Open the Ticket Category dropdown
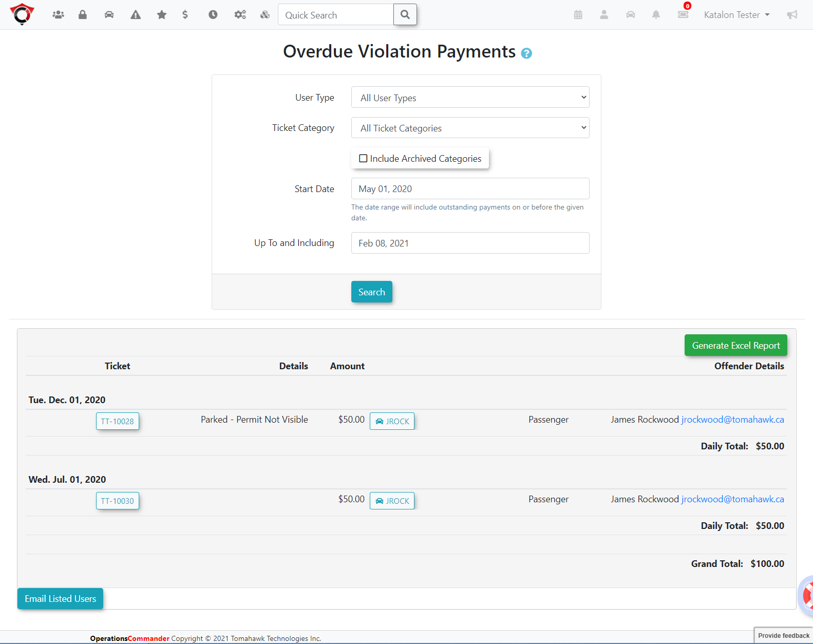Screen dimensions: 813x644 (470, 128)
